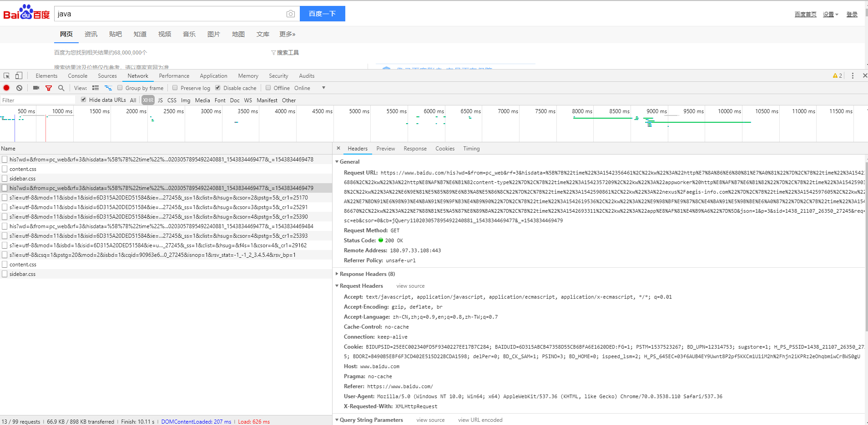Switch to the Console panel tab

click(x=78, y=76)
